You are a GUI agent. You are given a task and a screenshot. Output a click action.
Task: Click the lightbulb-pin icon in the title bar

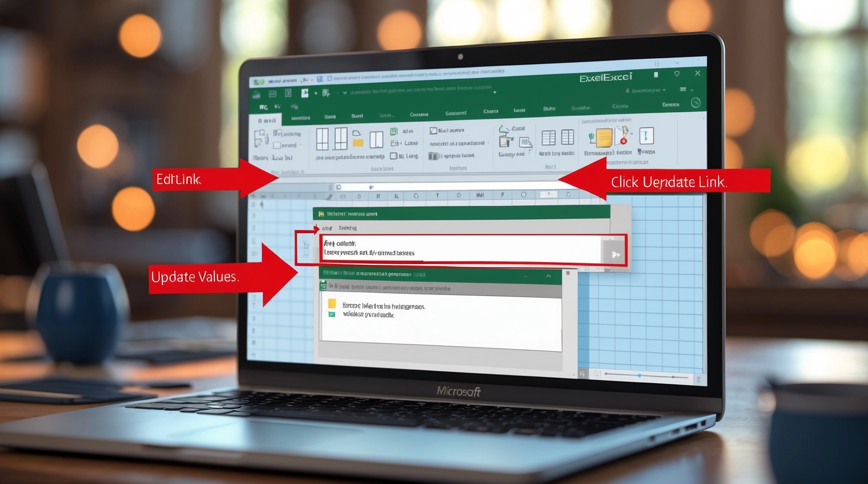click(x=677, y=74)
